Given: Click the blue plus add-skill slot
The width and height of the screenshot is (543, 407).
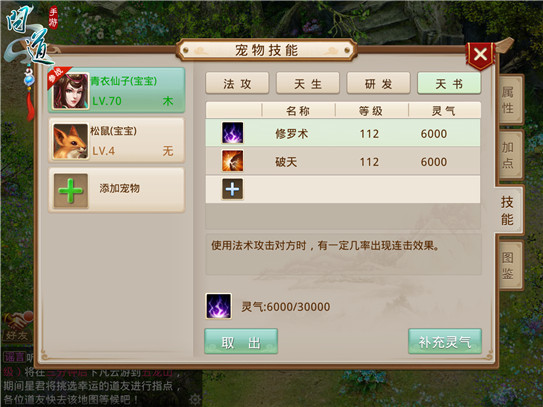Looking at the screenshot, I should tap(232, 189).
